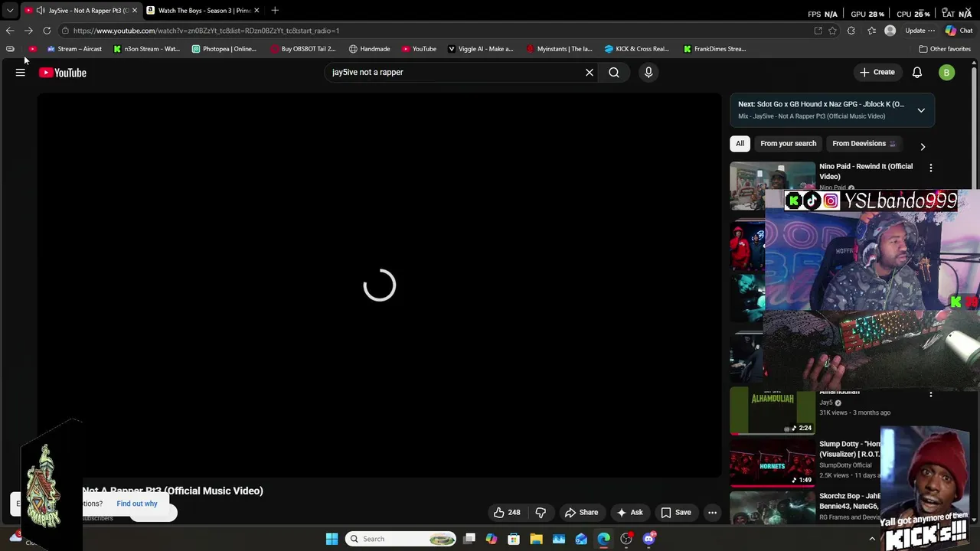The image size is (980, 551).
Task: Save the video to a playlist
Action: pos(676,513)
